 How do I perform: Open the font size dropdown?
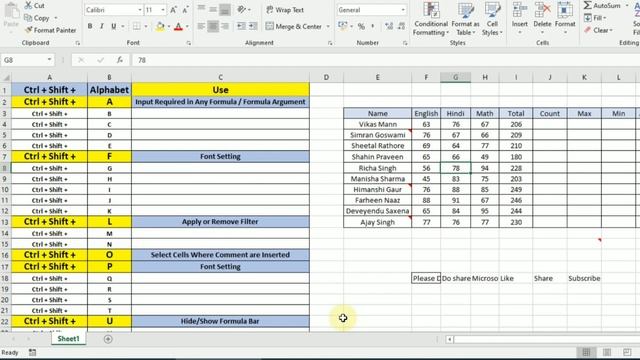coord(163,10)
